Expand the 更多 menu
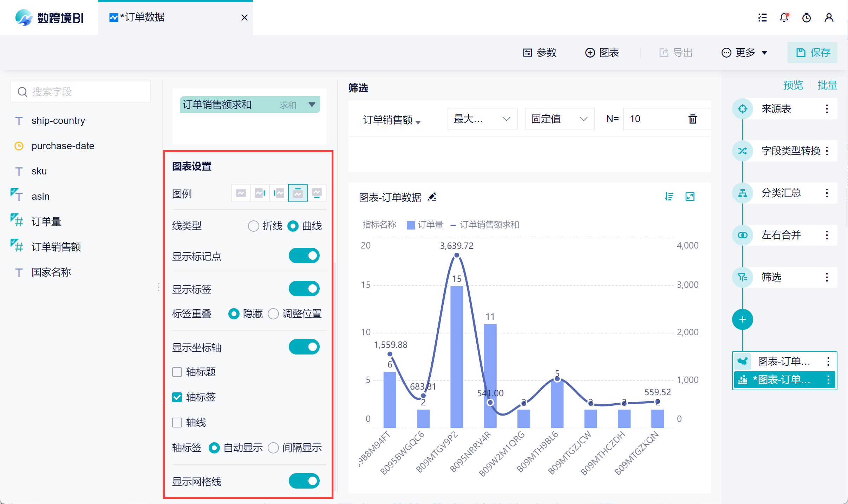This screenshot has width=848, height=504. (x=744, y=53)
